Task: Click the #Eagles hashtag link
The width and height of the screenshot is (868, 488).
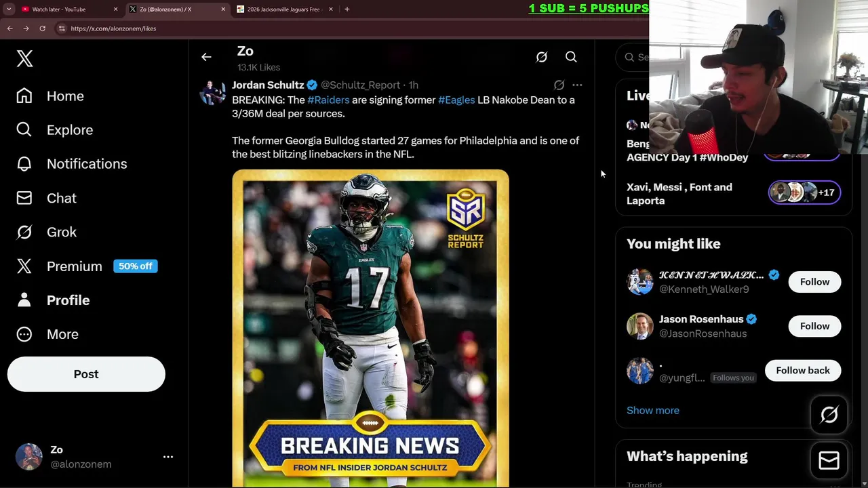Action: click(456, 100)
